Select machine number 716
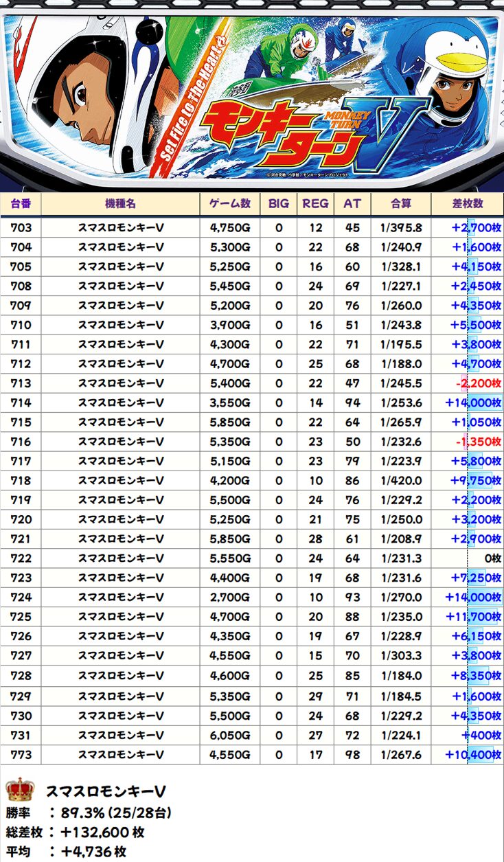Screen dimensions: 504x862 (21, 442)
